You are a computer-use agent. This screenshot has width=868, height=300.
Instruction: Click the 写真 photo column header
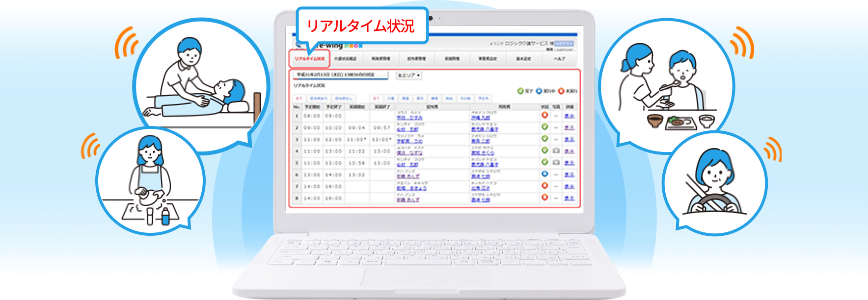click(556, 106)
